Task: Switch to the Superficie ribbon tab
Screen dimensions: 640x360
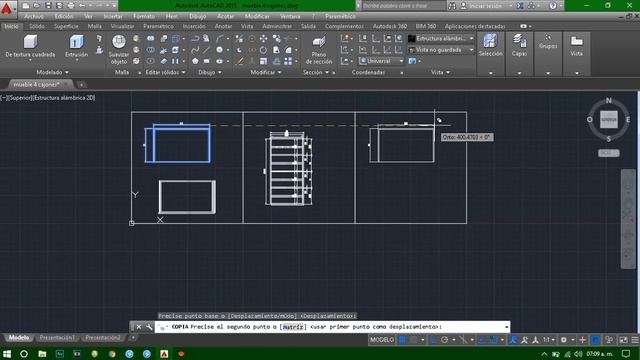Action: [66, 26]
